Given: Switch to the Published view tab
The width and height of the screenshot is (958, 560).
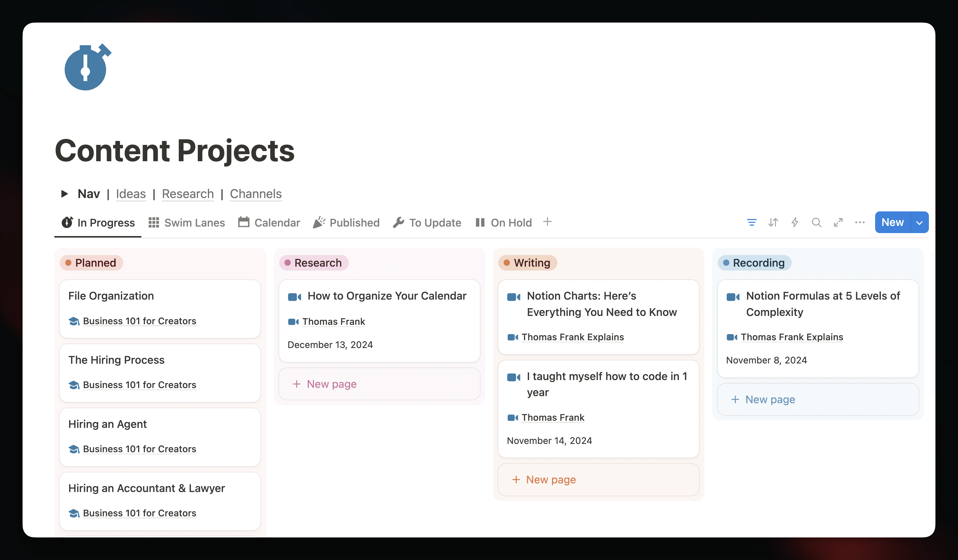Looking at the screenshot, I should [x=346, y=222].
